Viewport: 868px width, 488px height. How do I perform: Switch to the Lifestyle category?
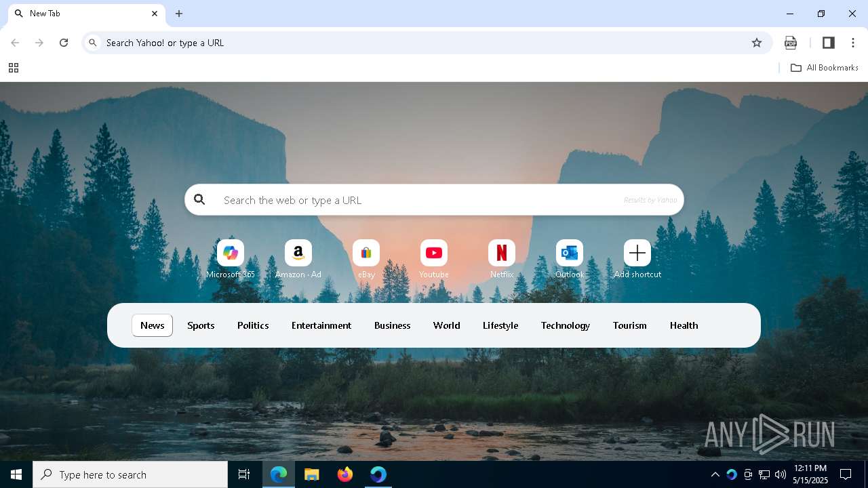[x=500, y=325]
